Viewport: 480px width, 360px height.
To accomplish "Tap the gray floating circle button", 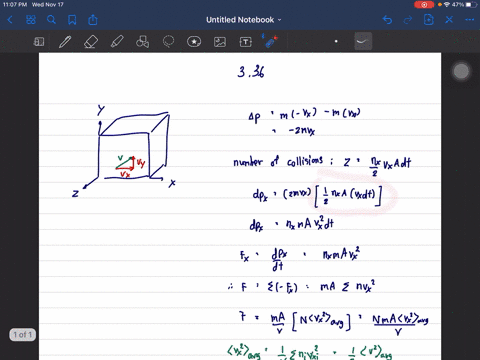I will tap(461, 71).
